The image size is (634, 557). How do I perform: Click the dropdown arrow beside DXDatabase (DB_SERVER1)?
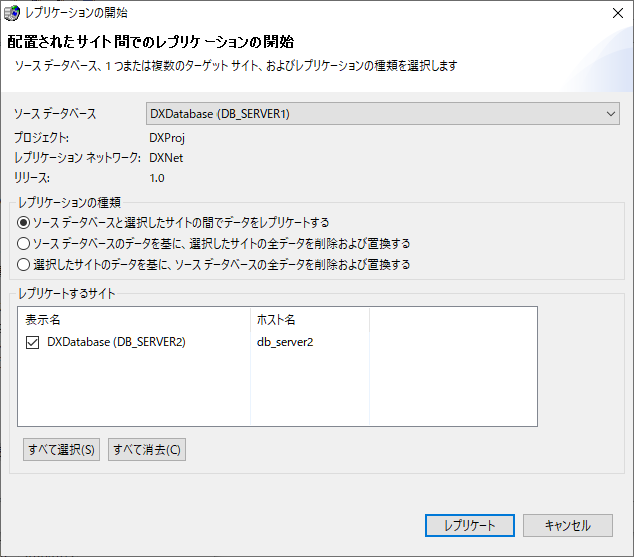pos(611,114)
